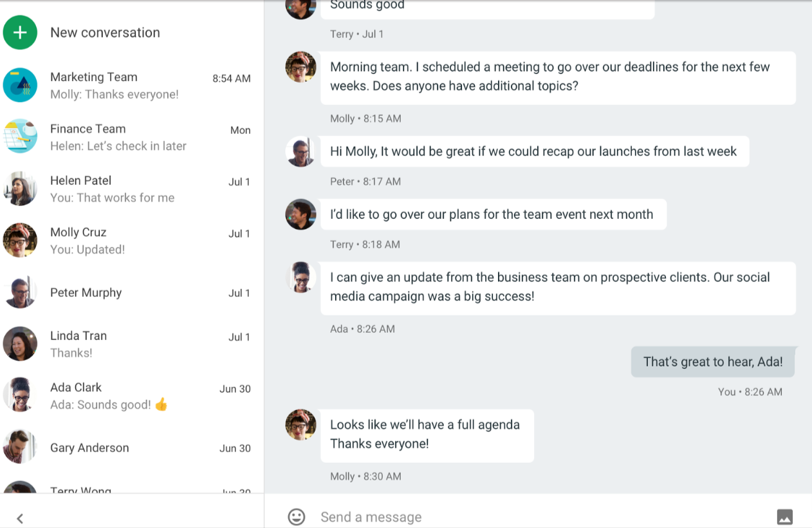Click Peter's avatar next to recap message

click(x=300, y=151)
